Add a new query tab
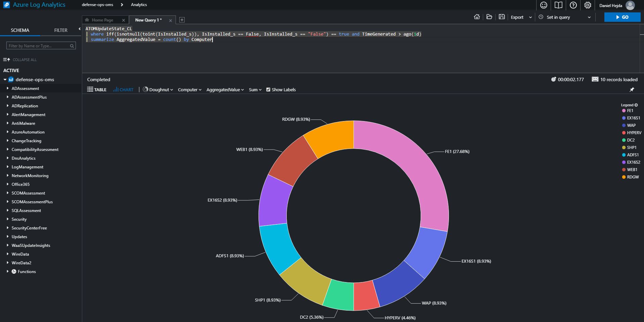The image size is (644, 322). (x=182, y=20)
